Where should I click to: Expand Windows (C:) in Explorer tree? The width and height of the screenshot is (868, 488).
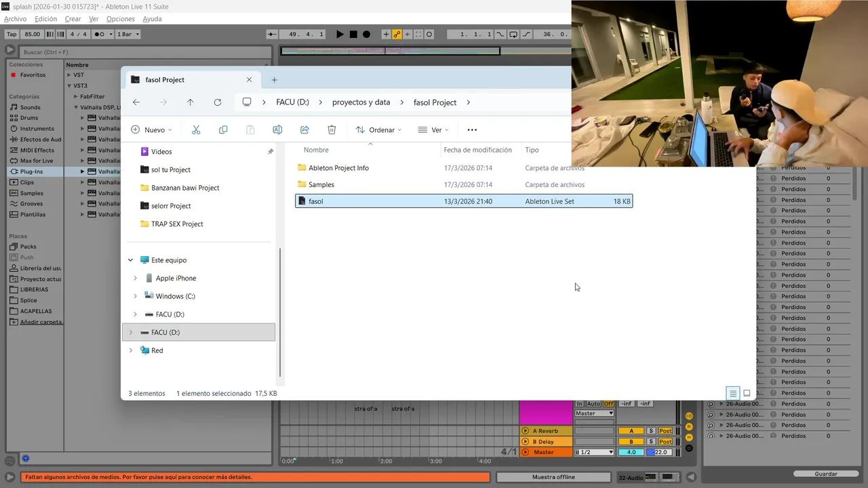coord(135,296)
